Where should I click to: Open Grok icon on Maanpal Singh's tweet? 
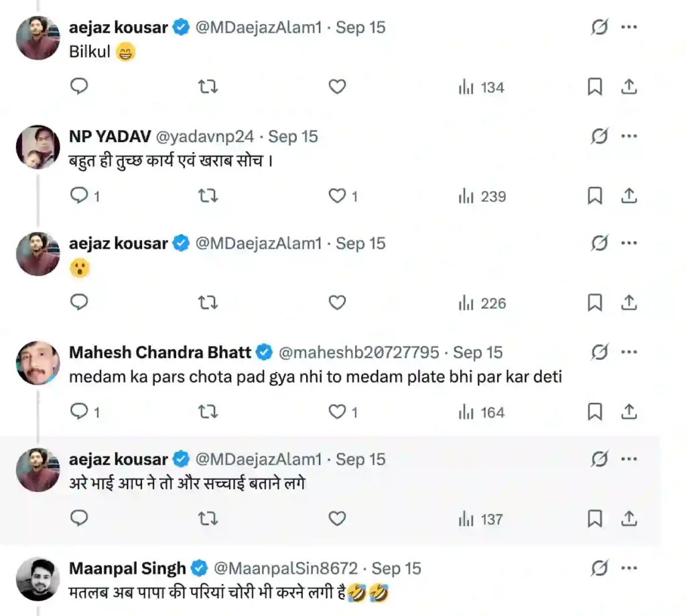pos(599,568)
